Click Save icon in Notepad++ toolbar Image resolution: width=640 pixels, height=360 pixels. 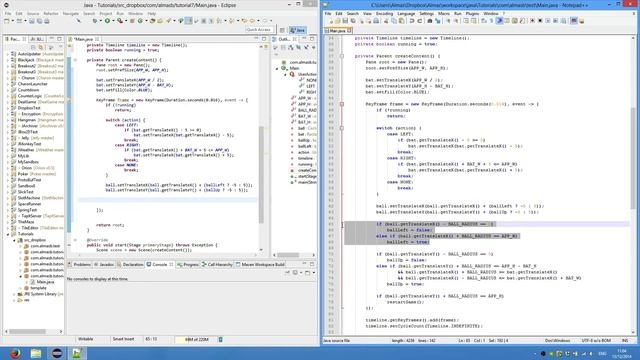(x=345, y=21)
